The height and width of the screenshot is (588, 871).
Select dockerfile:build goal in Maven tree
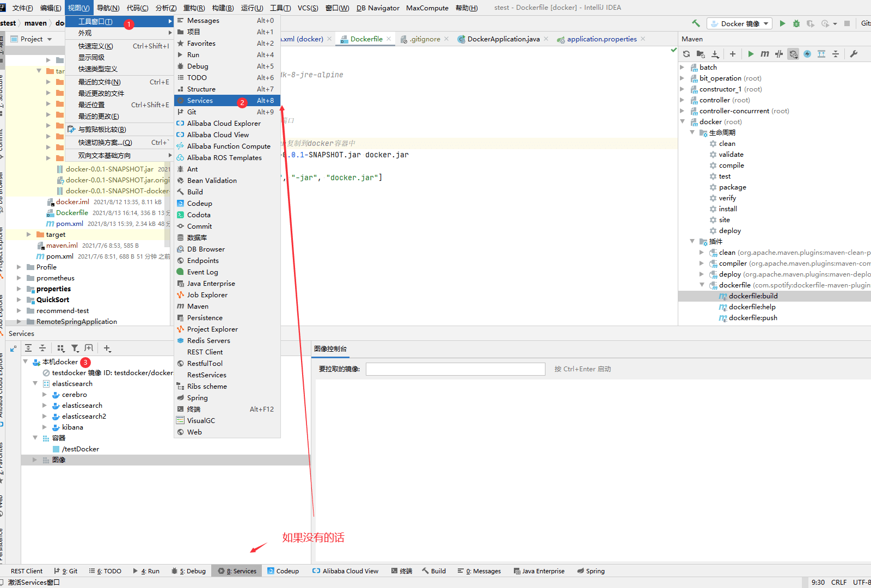pyautogui.click(x=753, y=296)
